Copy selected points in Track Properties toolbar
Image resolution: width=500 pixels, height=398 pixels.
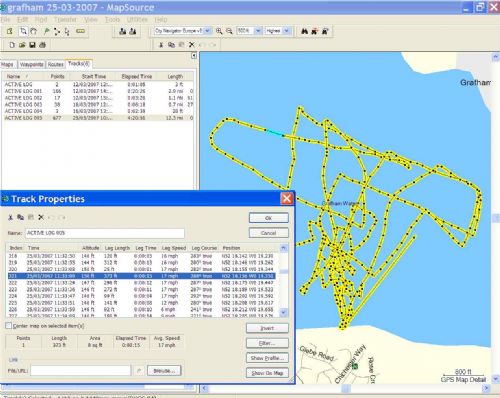(x=20, y=217)
